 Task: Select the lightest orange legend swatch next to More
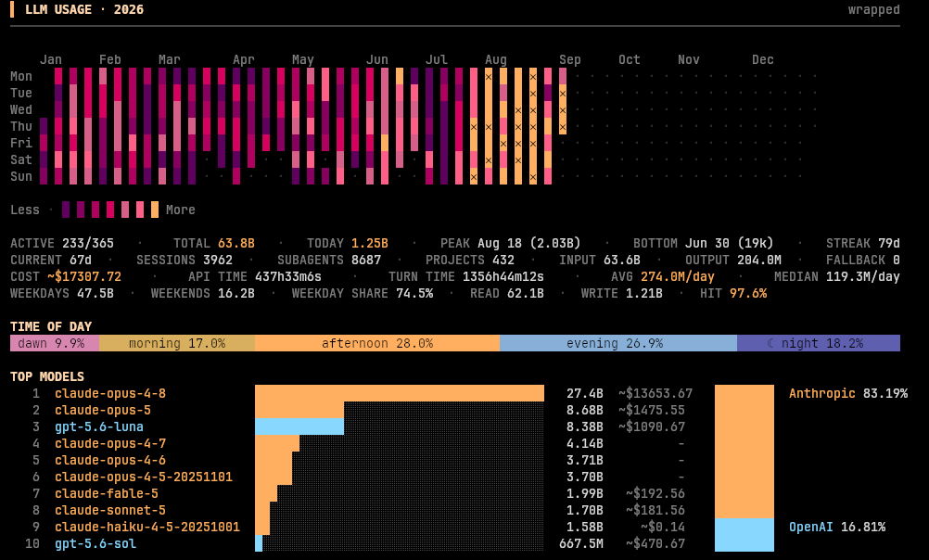(155, 210)
